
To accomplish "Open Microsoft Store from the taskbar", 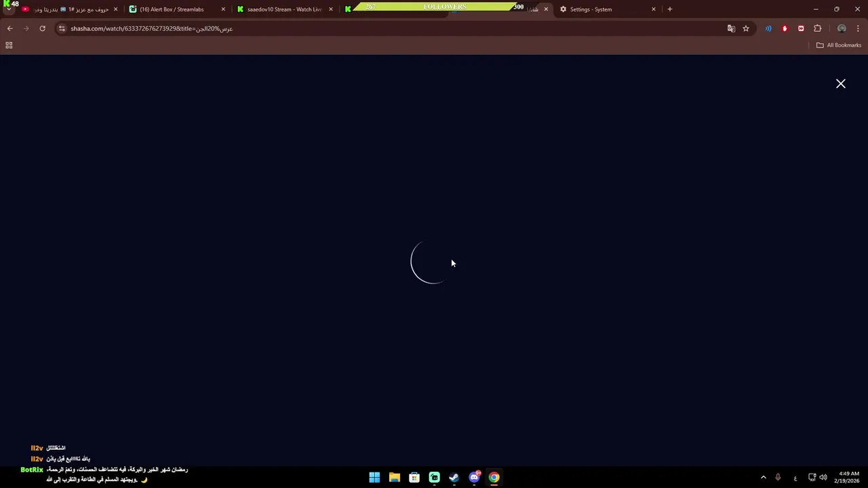I will click(414, 477).
